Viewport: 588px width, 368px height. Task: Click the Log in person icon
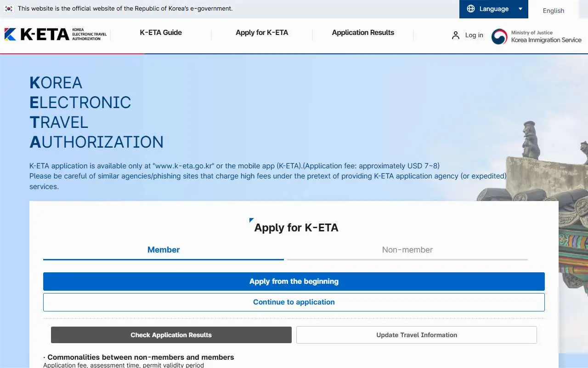[455, 35]
